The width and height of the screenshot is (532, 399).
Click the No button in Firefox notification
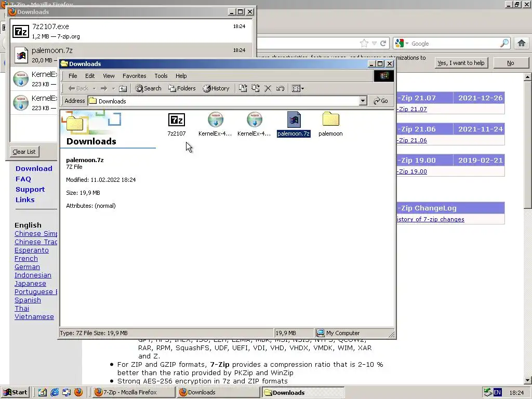click(x=511, y=63)
